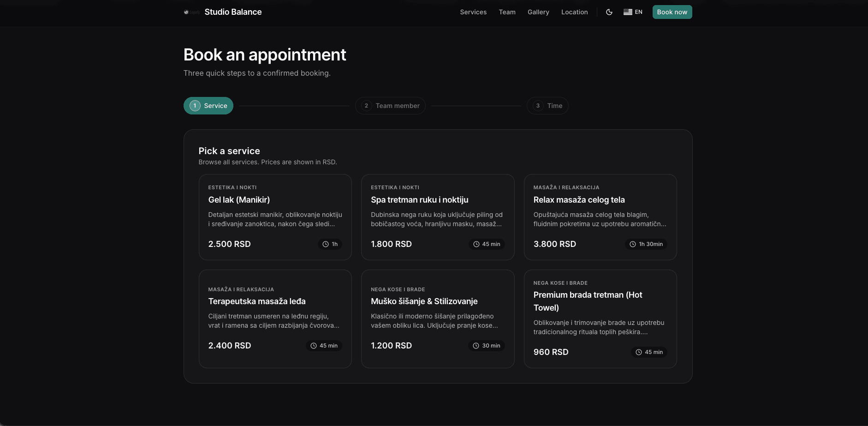Open the Team nav link

[x=507, y=12]
